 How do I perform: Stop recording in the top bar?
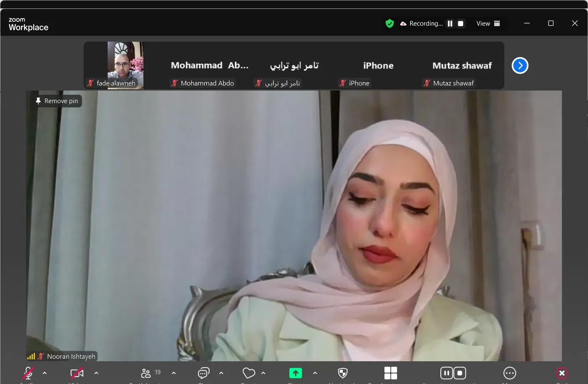[x=461, y=24]
